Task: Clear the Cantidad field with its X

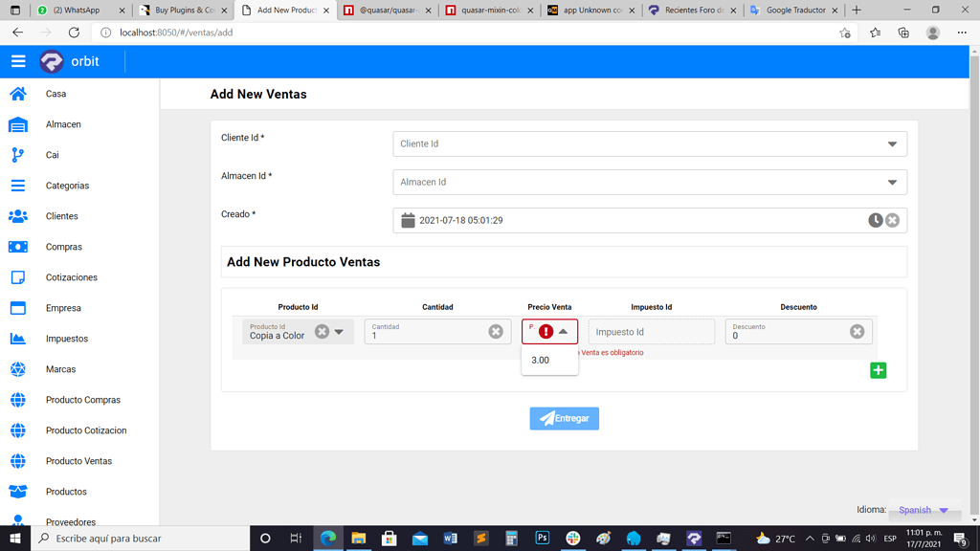Action: click(x=496, y=331)
